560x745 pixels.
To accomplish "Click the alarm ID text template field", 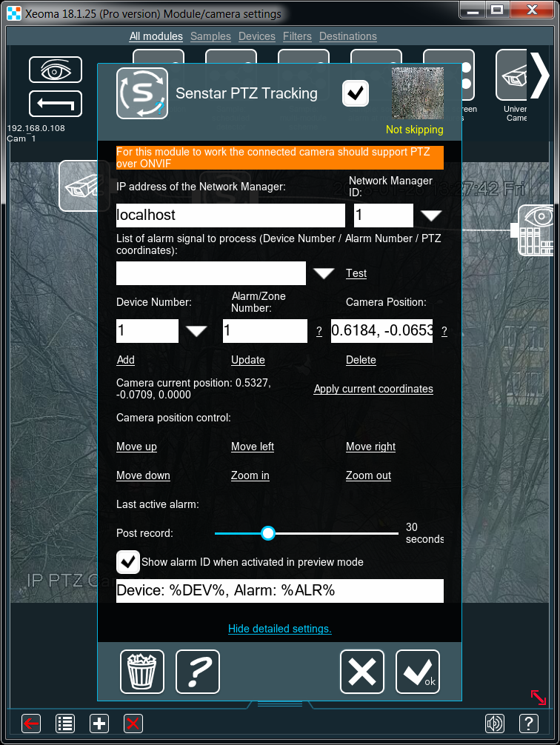I will (280, 590).
